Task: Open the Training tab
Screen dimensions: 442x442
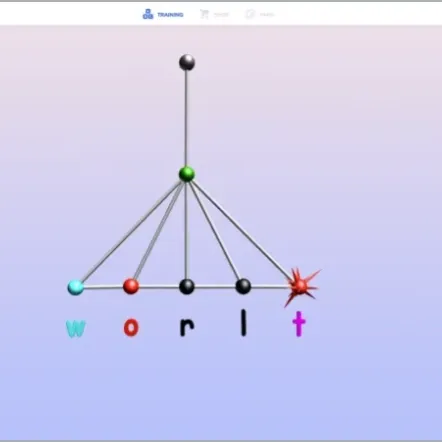Action: click(x=163, y=14)
